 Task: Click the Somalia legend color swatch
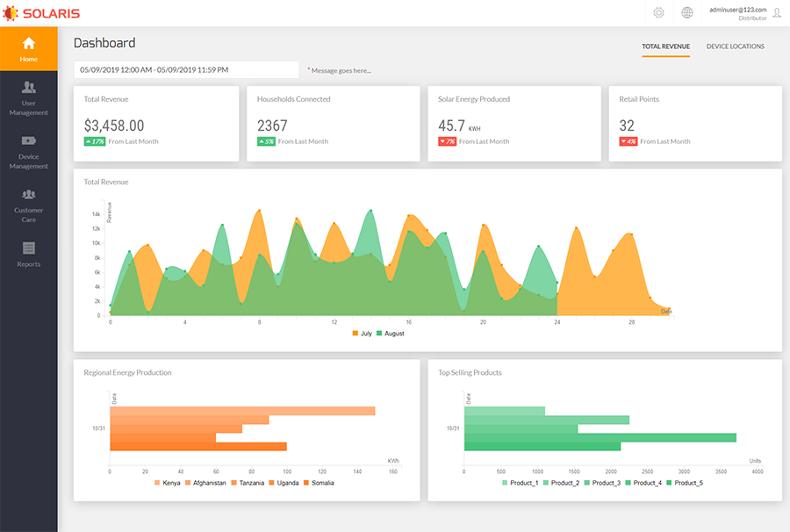click(x=306, y=483)
